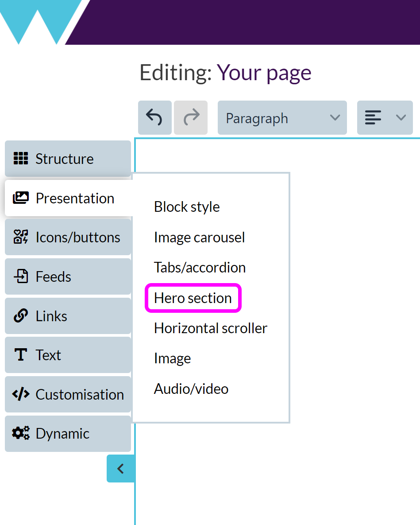The width and height of the screenshot is (420, 525).
Task: Open the Structure sidebar category
Action: point(68,159)
